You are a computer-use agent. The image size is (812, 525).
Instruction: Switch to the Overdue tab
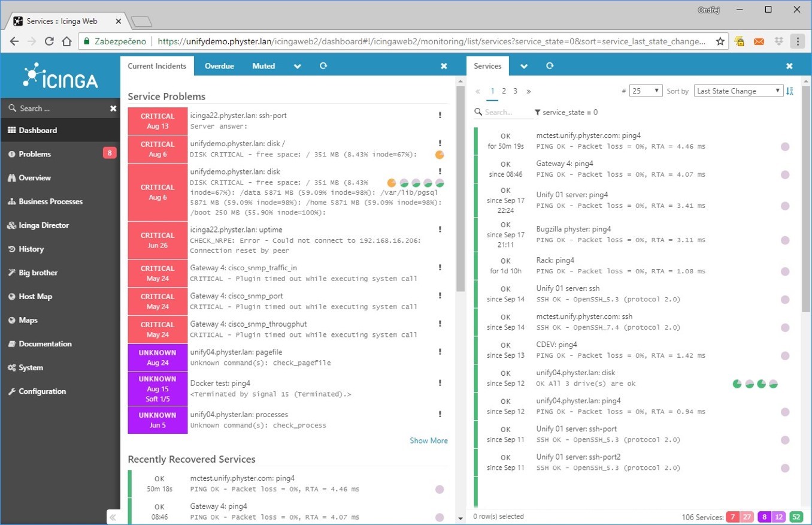click(x=219, y=66)
